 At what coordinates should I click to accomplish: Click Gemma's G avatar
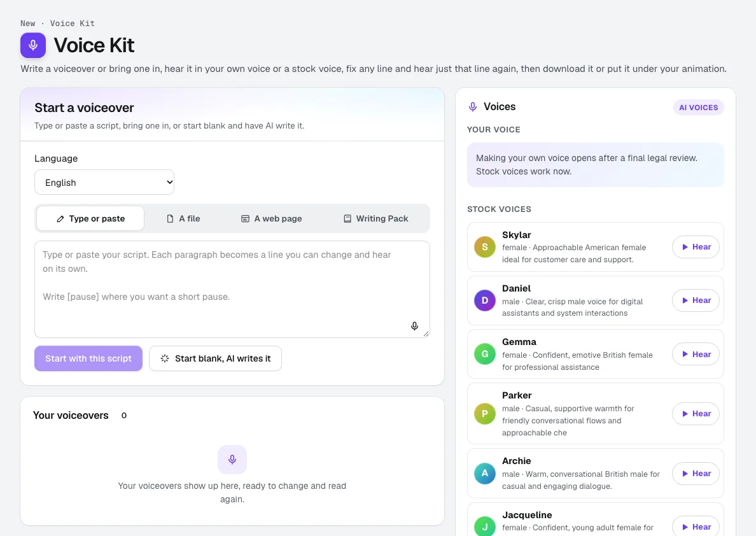click(x=484, y=354)
